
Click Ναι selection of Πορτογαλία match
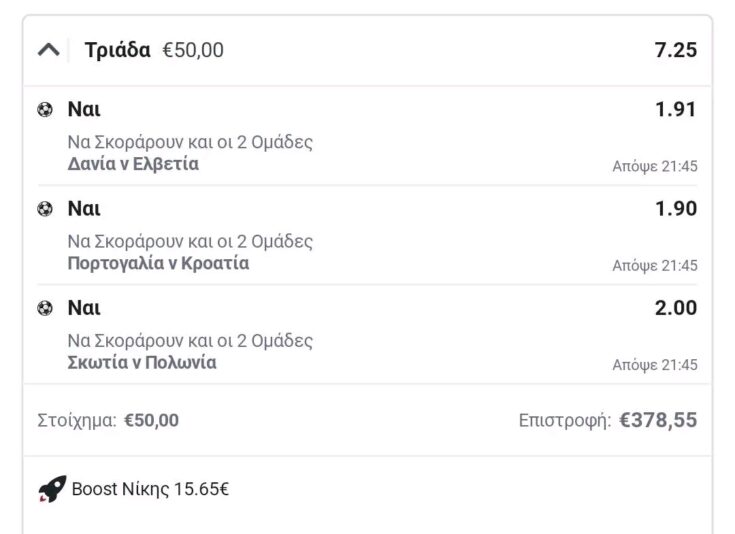click(84, 209)
